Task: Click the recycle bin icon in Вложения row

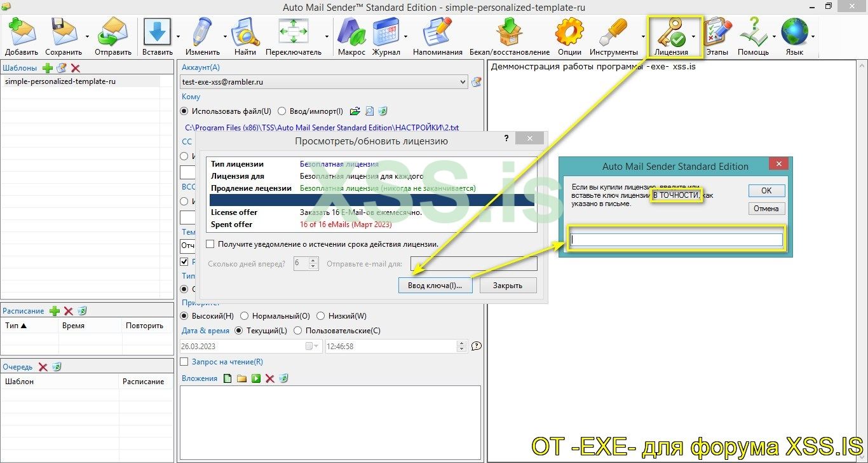Action: coord(283,378)
